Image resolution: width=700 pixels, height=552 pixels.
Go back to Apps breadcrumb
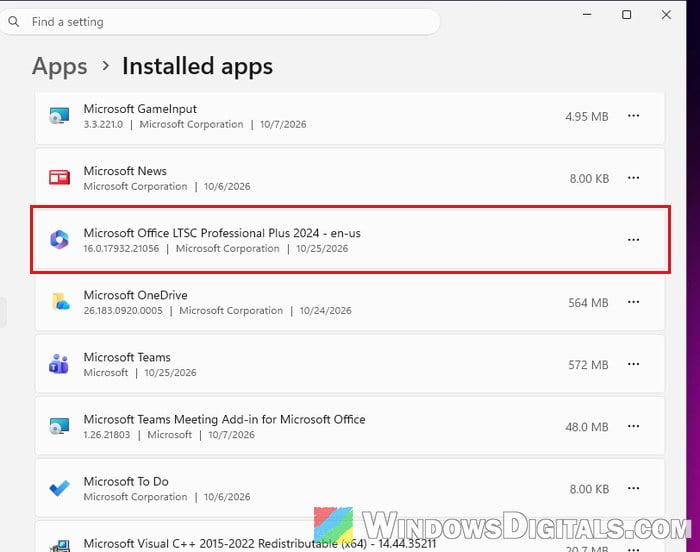point(59,67)
